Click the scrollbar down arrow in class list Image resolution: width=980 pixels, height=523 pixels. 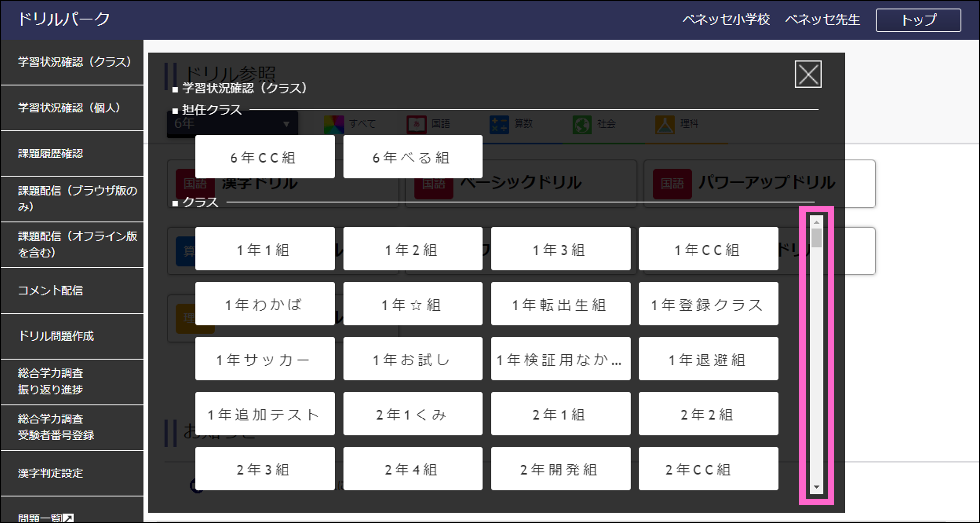pyautogui.click(x=816, y=488)
